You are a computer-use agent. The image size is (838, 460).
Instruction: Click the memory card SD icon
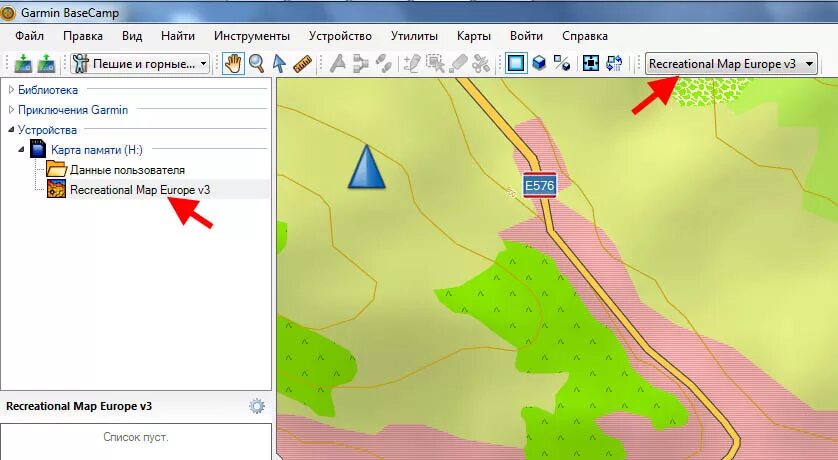37,149
